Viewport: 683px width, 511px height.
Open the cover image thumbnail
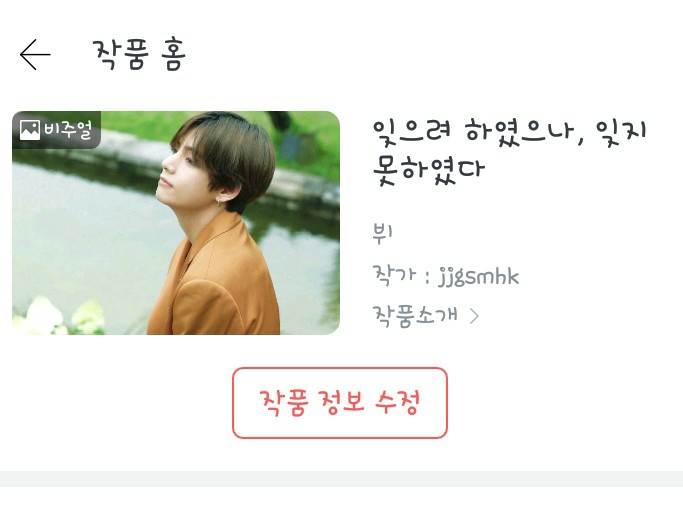176,223
